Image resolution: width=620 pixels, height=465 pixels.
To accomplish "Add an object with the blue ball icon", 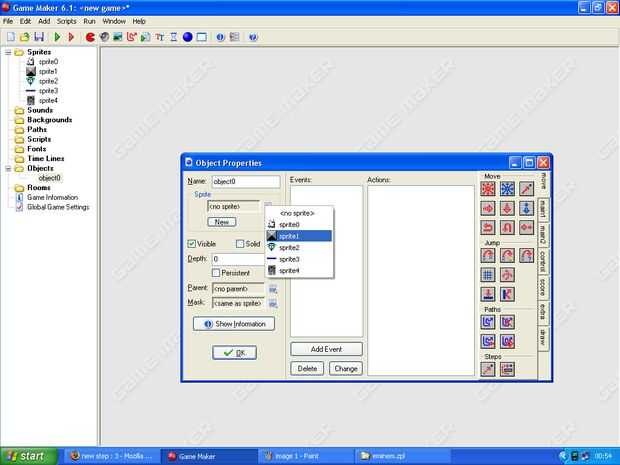I will 187,37.
